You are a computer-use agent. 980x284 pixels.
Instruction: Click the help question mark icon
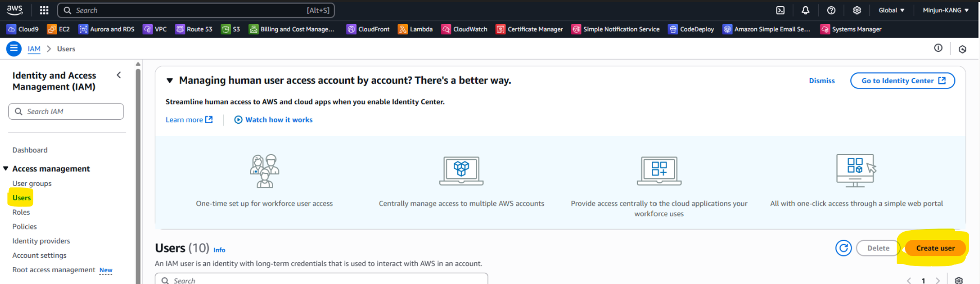pyautogui.click(x=831, y=10)
